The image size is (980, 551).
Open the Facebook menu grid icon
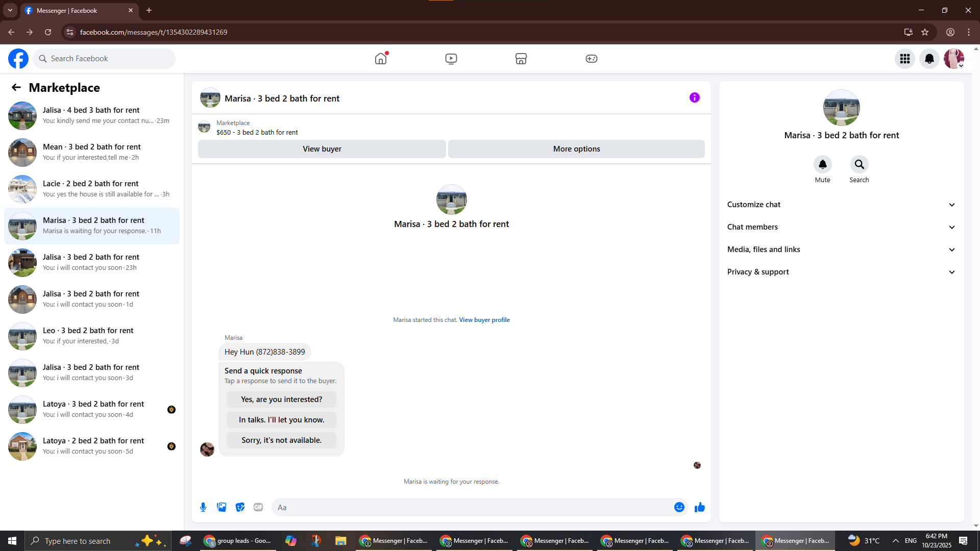pos(905,59)
